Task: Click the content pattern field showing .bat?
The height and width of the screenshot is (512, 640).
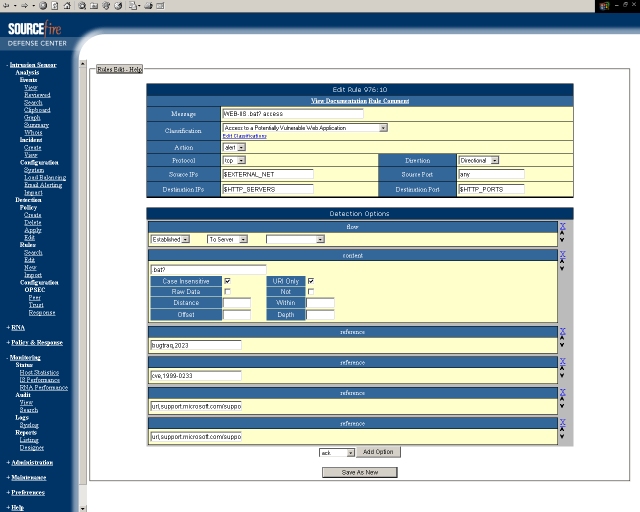Action: click(x=209, y=269)
